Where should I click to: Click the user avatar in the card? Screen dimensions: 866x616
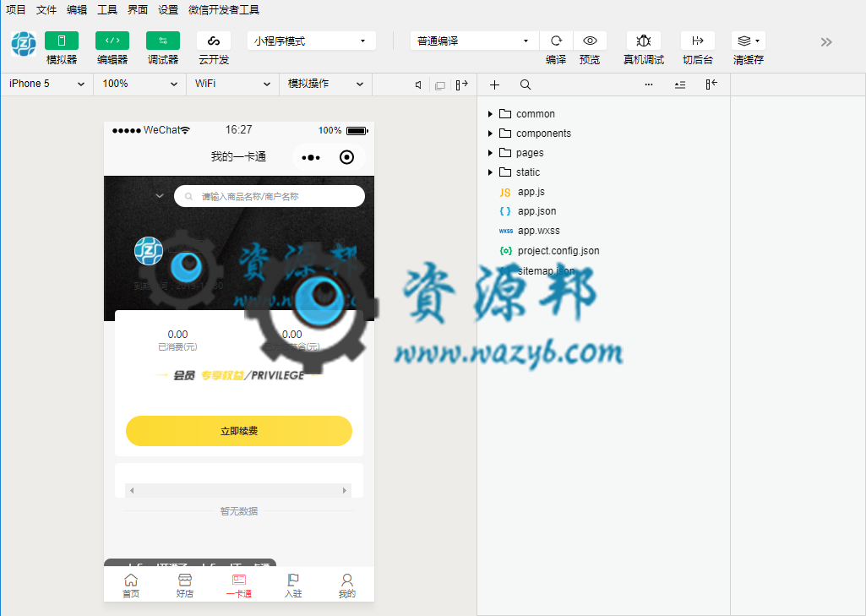(x=149, y=251)
